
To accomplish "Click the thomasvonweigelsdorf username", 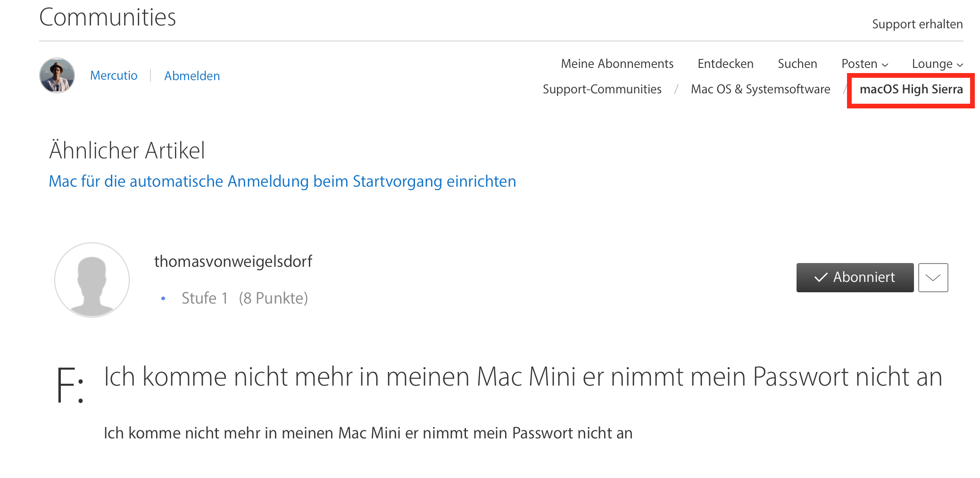I will [x=233, y=262].
